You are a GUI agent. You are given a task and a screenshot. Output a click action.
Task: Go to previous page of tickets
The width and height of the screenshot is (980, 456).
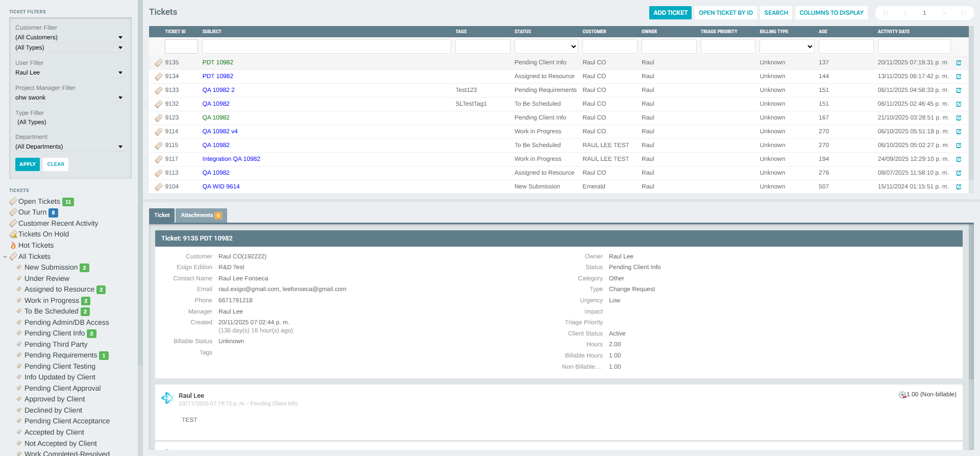tap(905, 13)
